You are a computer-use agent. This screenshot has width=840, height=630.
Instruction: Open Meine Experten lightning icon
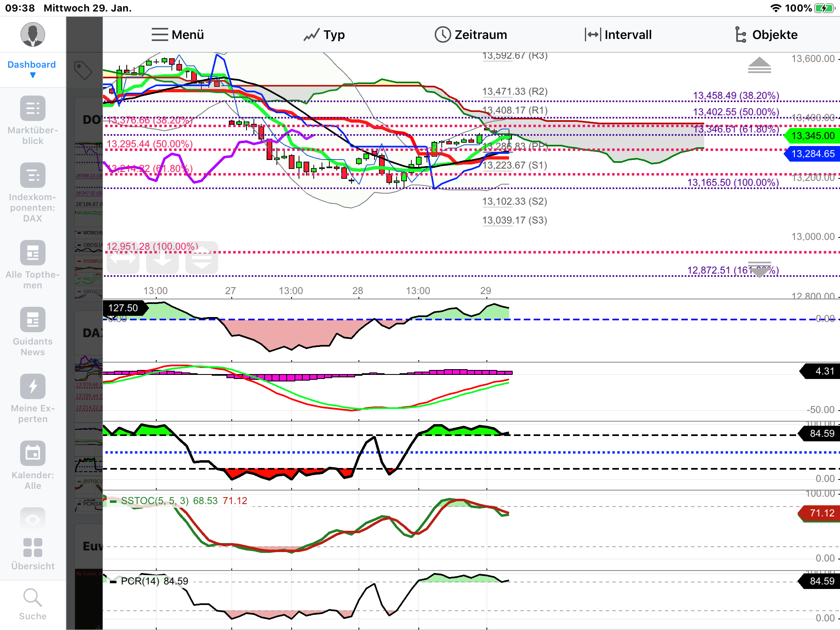(x=33, y=386)
